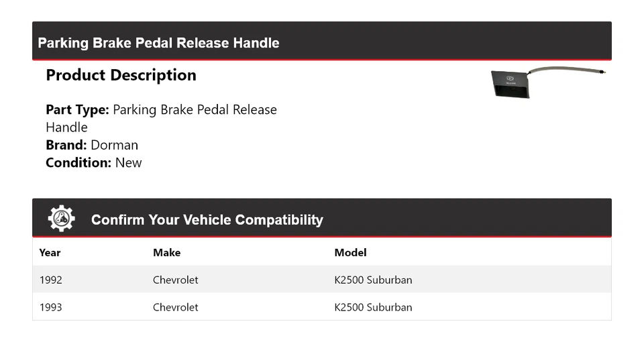Click Chevrolet in the 1993 row
The width and height of the screenshot is (644, 342).
point(175,307)
